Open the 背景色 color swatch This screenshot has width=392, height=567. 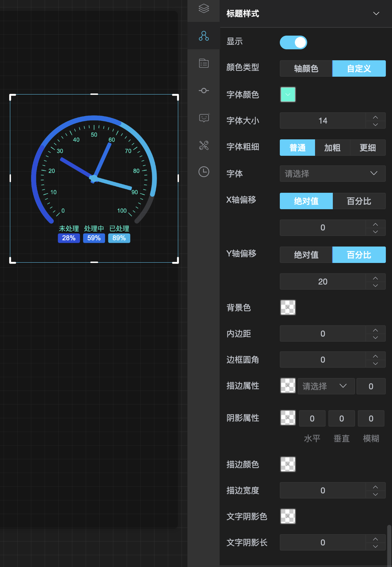click(288, 307)
